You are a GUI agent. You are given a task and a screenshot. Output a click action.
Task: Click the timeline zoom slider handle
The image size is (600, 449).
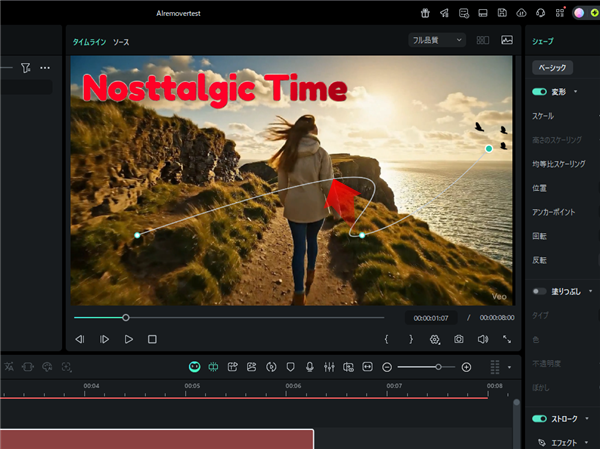pos(439,367)
